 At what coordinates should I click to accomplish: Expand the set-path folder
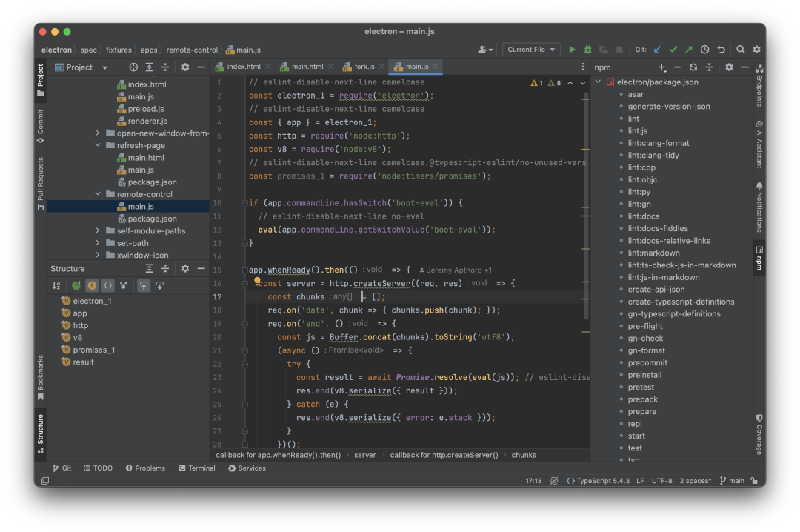[98, 243]
